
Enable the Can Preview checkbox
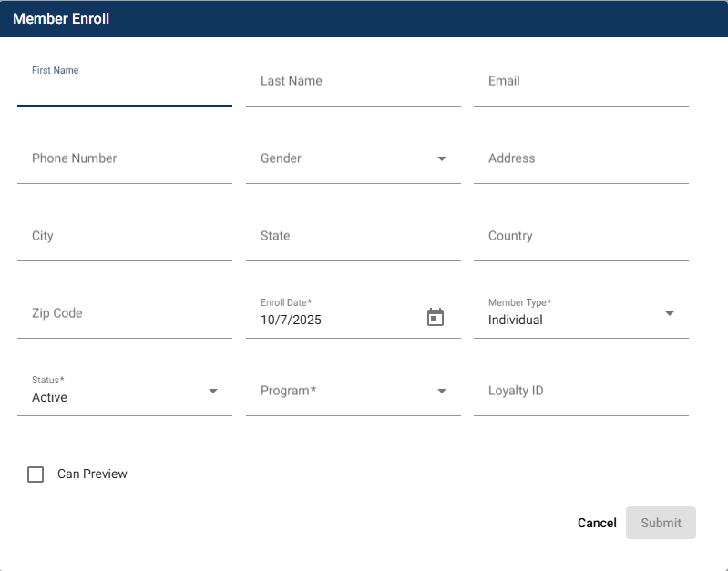36,474
